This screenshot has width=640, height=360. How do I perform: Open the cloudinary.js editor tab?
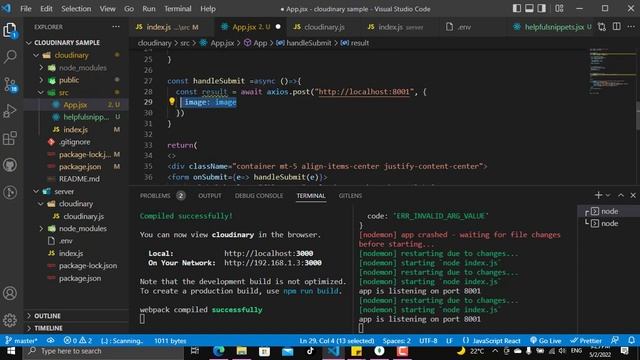point(320,27)
